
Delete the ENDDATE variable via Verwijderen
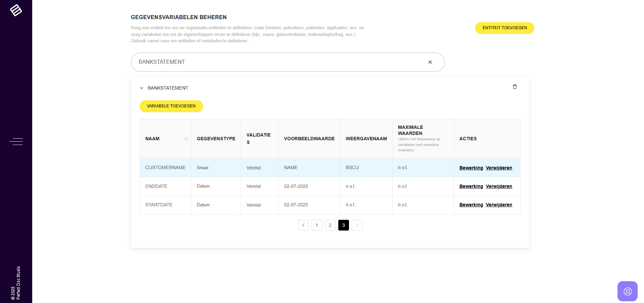point(499,186)
